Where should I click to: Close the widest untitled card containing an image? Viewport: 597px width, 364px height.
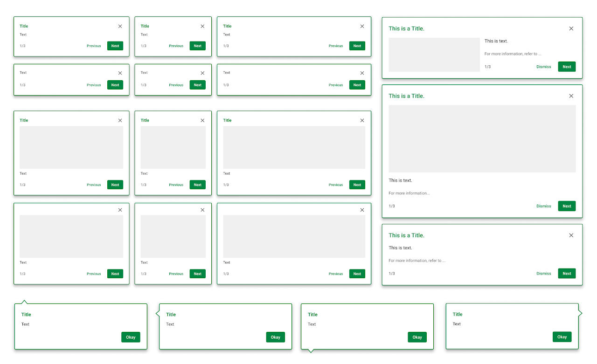point(362,210)
